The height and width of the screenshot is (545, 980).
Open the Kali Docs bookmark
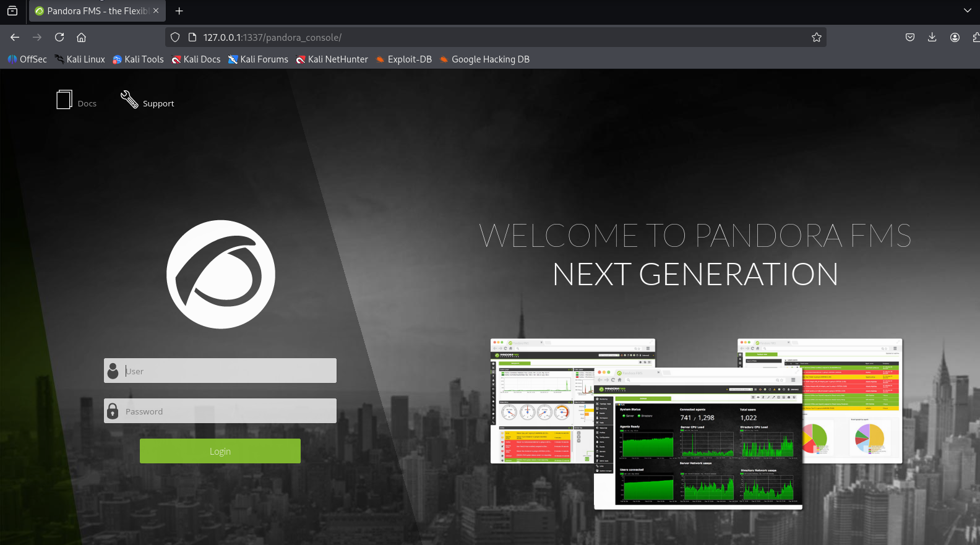[x=196, y=59]
